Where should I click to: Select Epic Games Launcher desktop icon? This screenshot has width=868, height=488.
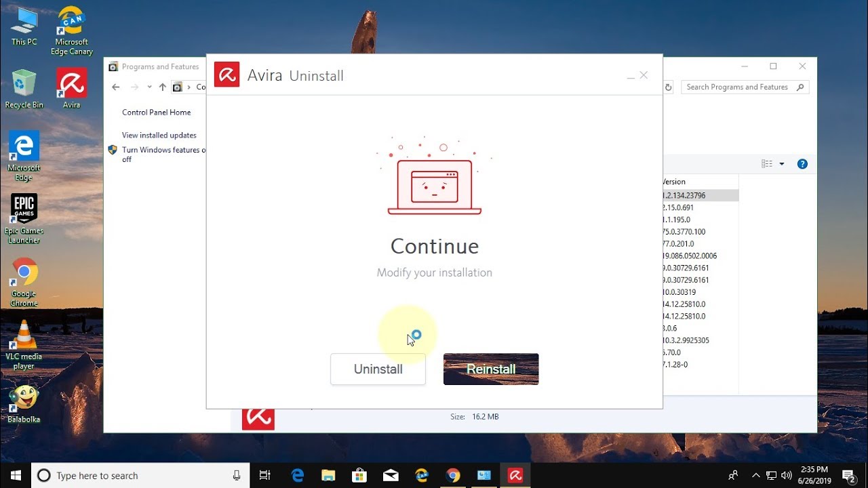24,219
